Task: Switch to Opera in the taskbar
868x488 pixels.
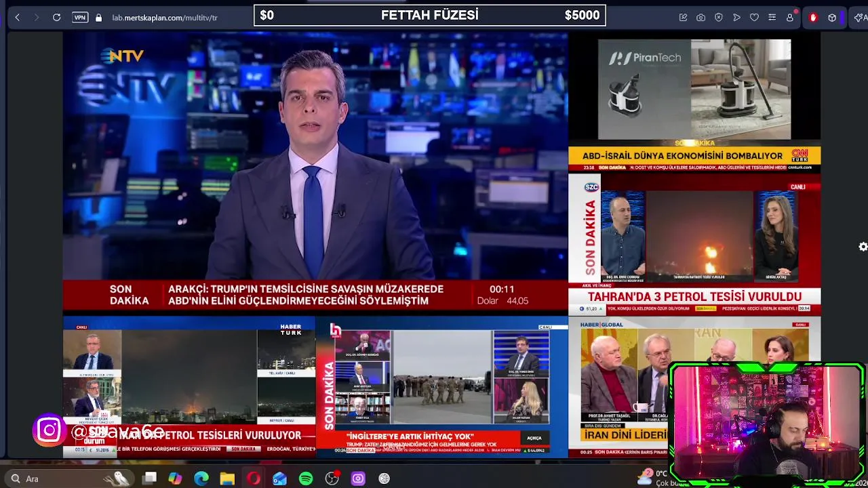Action: point(254,479)
